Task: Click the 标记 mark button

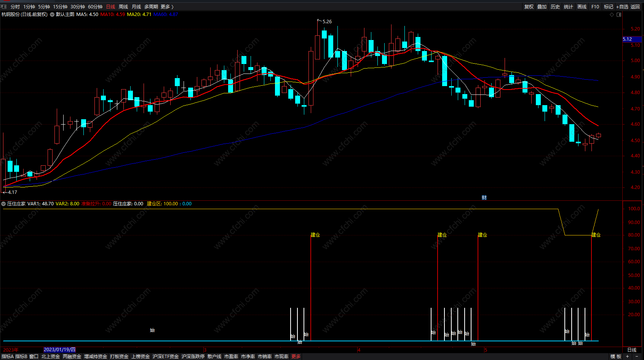Action: [x=609, y=7]
